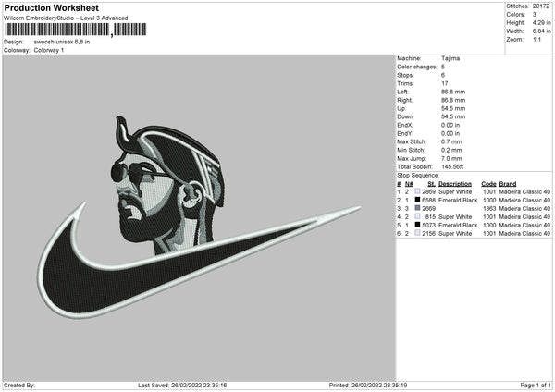555x392 pixels.
Task: Click the Description column header
Action: coord(455,184)
